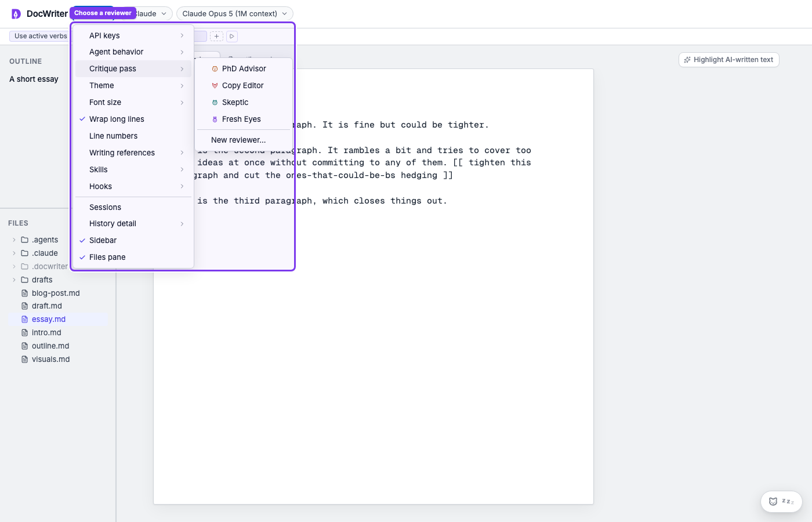This screenshot has height=522, width=812.
Task: Open the Claude Opus 5 model dropdown
Action: tap(234, 13)
